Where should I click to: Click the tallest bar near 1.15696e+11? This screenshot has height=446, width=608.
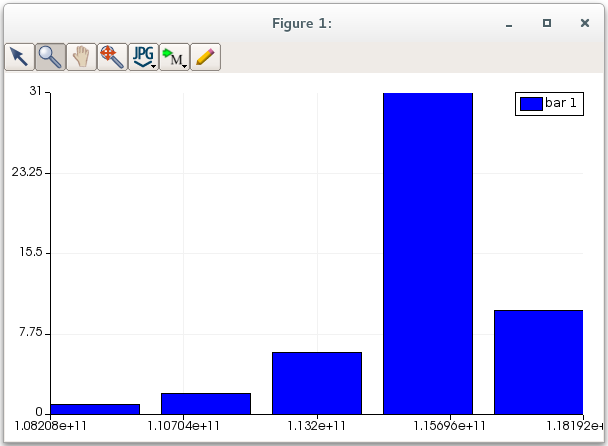(428, 254)
